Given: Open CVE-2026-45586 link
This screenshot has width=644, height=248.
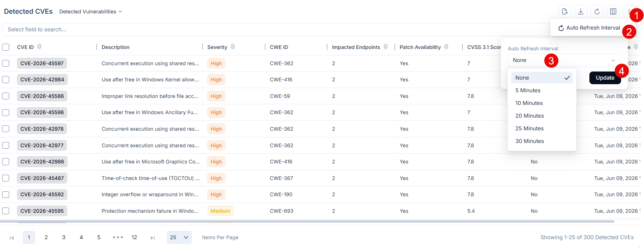Looking at the screenshot, I should tap(42, 96).
